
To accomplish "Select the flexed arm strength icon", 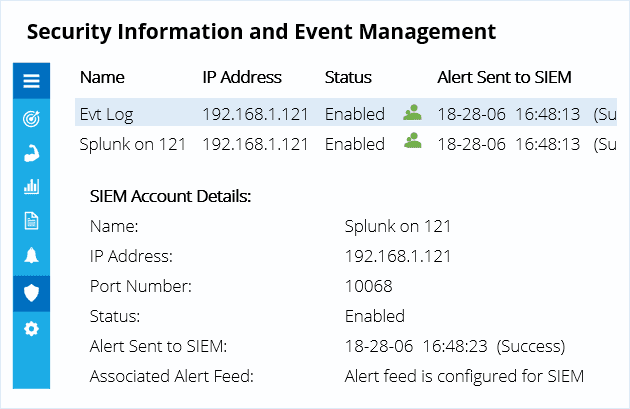I will [31, 153].
